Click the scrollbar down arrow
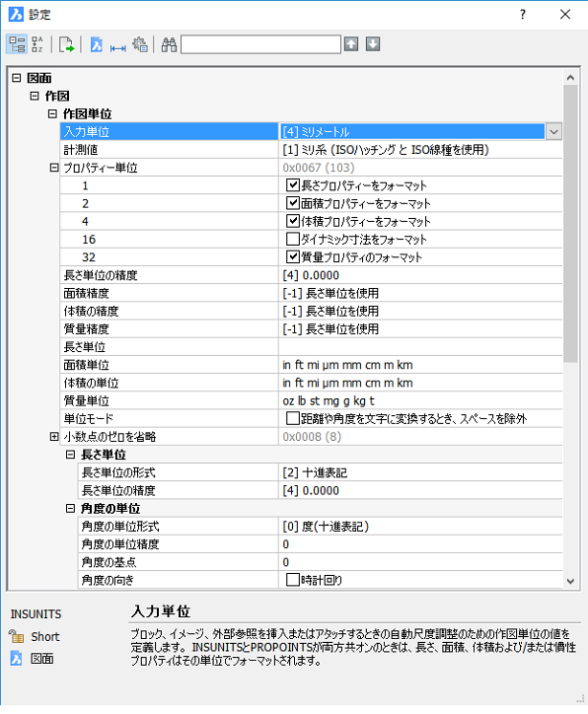The height and width of the screenshot is (714, 588). 570,582
